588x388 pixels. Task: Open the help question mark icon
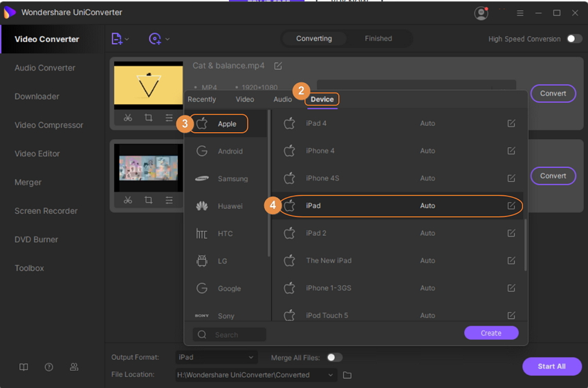[49, 367]
